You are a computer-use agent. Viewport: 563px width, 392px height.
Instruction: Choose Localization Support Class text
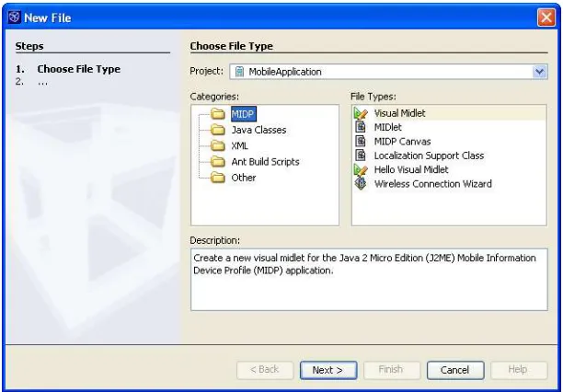(429, 156)
